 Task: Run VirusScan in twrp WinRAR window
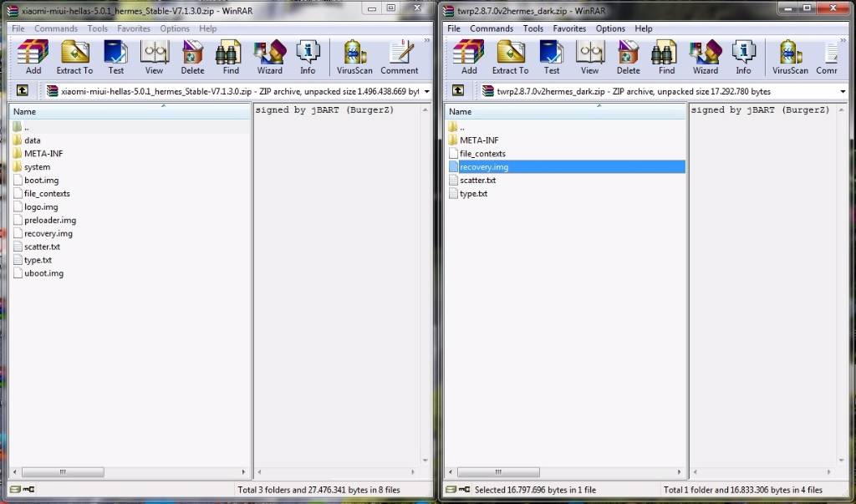coord(790,57)
